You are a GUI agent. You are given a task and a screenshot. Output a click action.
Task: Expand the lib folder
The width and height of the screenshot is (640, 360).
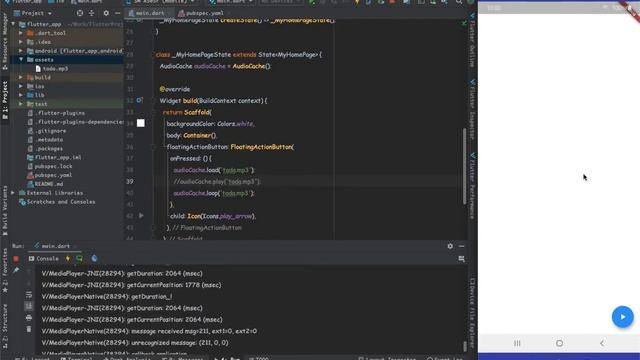click(21, 95)
